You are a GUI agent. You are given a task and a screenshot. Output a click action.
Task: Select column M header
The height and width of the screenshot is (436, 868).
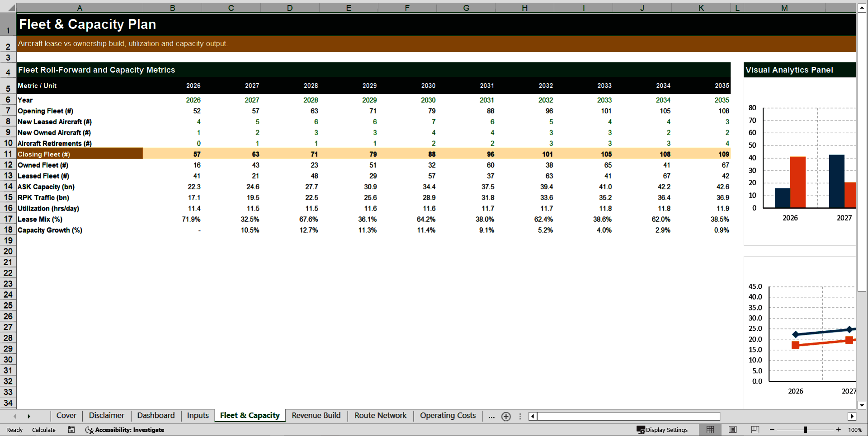[x=784, y=8]
